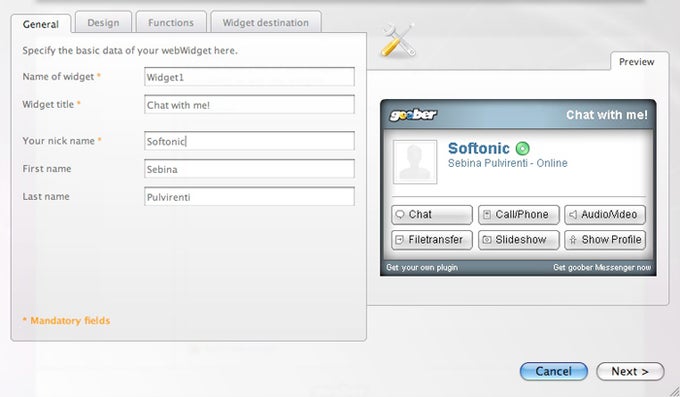Click the Mandatory fields note

pos(66,321)
